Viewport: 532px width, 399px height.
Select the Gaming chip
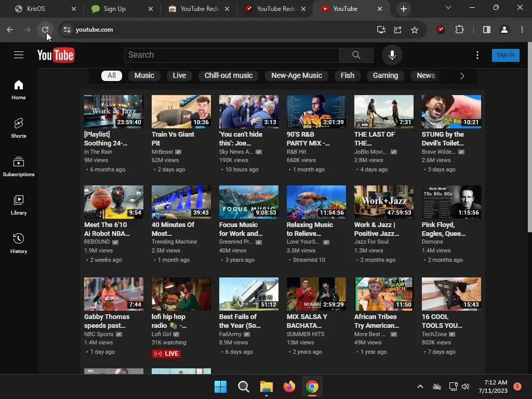point(385,76)
